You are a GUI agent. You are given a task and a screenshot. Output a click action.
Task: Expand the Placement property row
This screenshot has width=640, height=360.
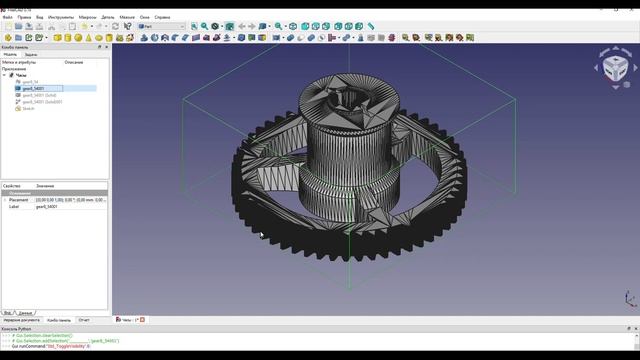(x=4, y=200)
